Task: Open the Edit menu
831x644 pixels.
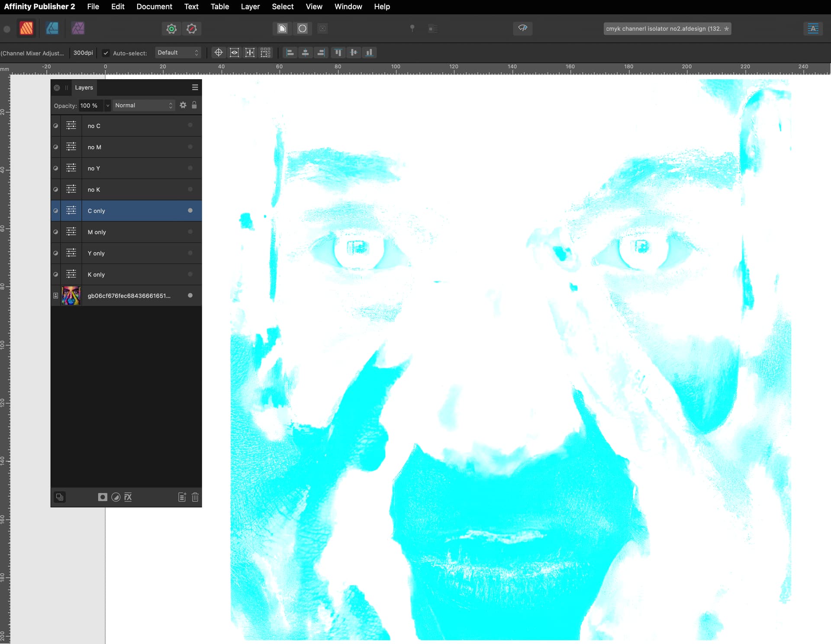Action: pyautogui.click(x=118, y=6)
